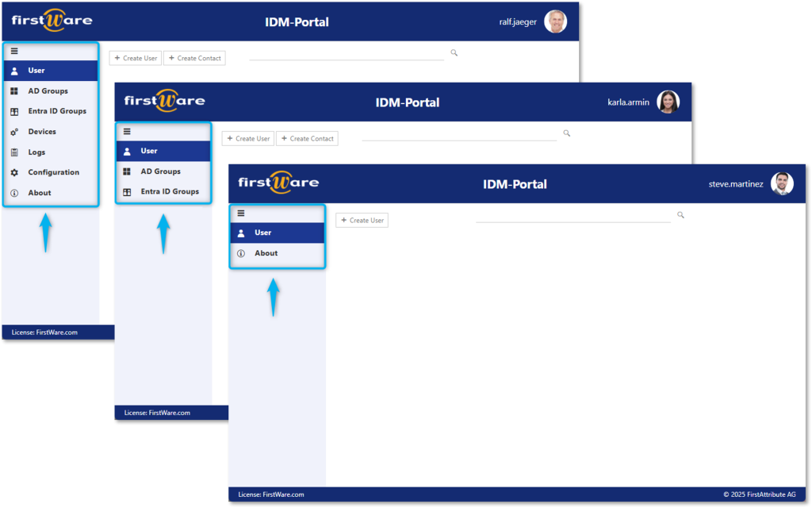Click the Create User button in steve.martinez's window
Viewport: 812px width, 508px height.
362,220
